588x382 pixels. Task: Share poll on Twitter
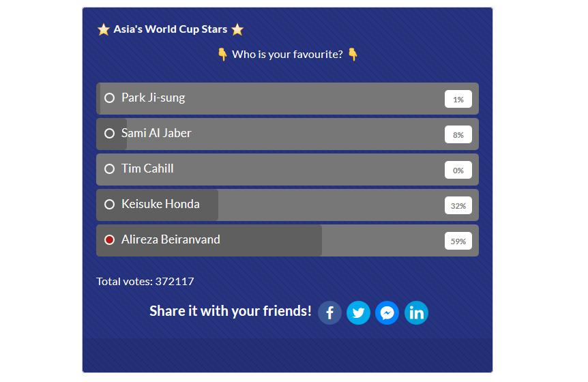pyautogui.click(x=358, y=313)
